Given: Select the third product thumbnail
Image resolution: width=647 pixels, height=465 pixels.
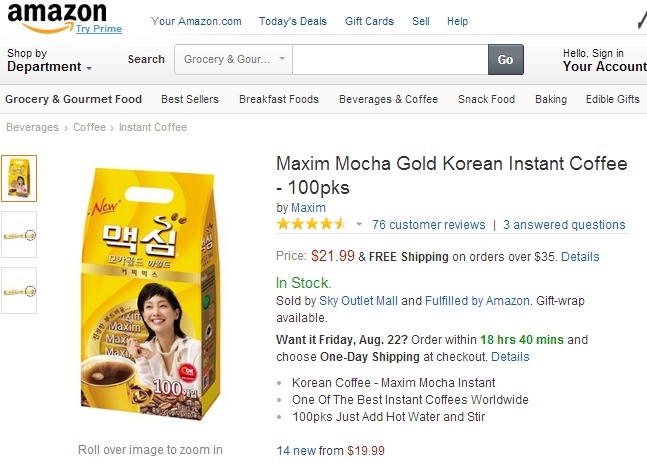Looking at the screenshot, I should point(19,290).
